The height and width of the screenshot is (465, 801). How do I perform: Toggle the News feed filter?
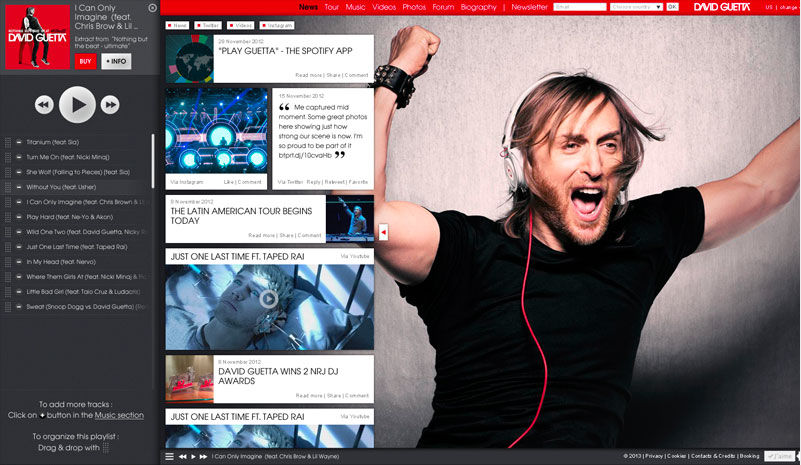coord(177,25)
